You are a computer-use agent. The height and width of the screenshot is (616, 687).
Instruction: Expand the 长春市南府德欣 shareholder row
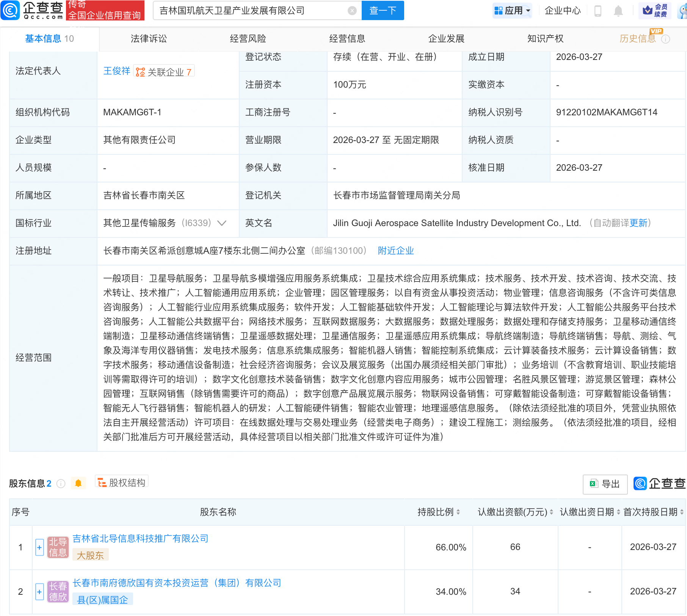click(39, 592)
